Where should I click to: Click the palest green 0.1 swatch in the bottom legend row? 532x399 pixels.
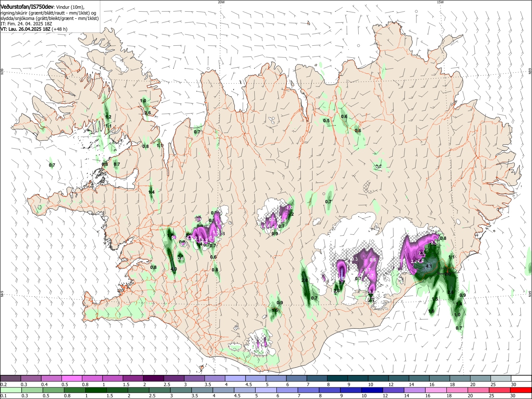click(10, 390)
